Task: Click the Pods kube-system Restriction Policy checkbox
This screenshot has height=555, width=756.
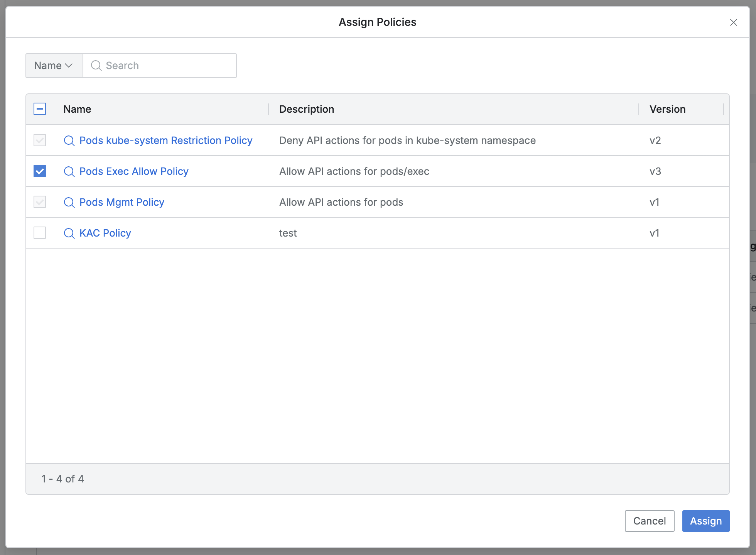Action: [40, 140]
